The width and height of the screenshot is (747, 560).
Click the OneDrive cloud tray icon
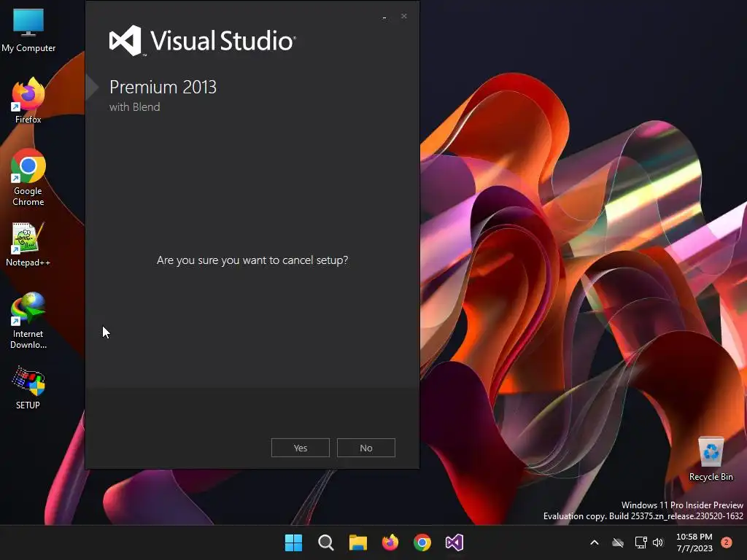(x=618, y=542)
